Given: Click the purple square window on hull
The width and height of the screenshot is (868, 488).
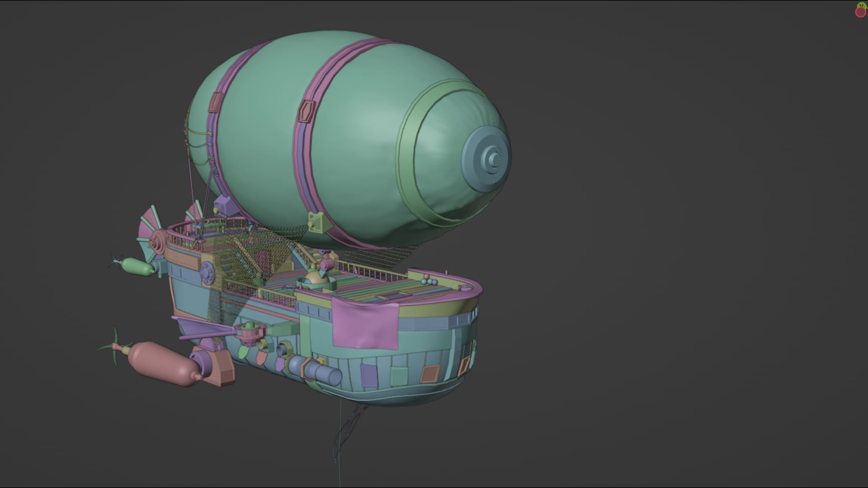Looking at the screenshot, I should [369, 375].
